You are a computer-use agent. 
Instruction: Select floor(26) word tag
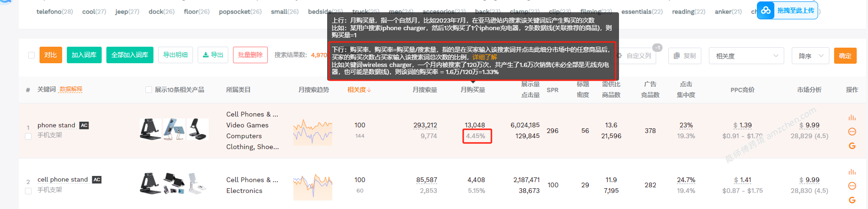[197, 11]
